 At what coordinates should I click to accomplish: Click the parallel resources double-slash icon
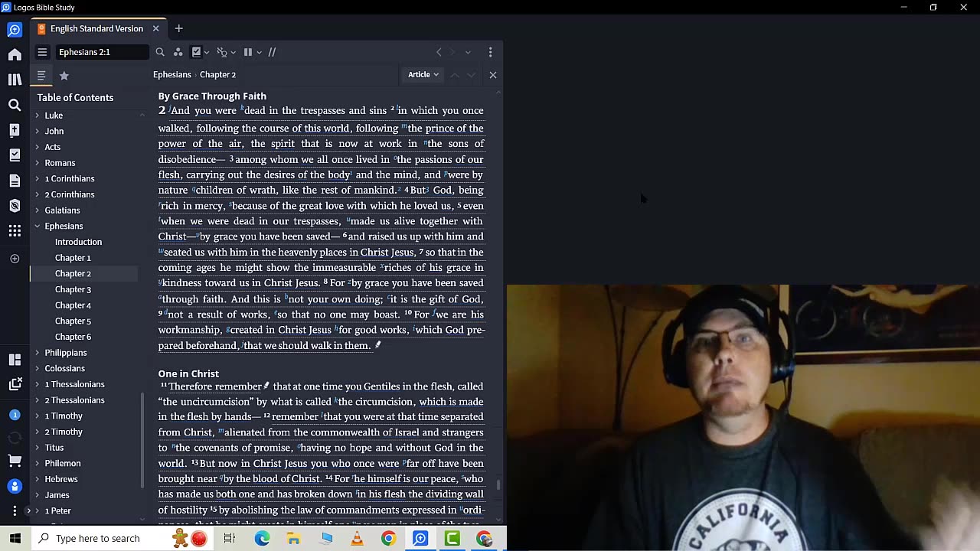coord(272,52)
